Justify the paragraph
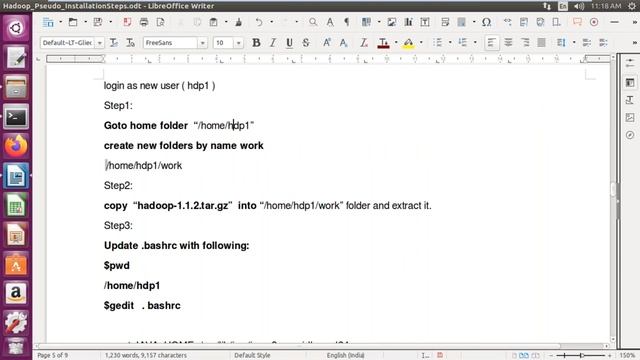The width and height of the screenshot is (640, 360). (542, 42)
